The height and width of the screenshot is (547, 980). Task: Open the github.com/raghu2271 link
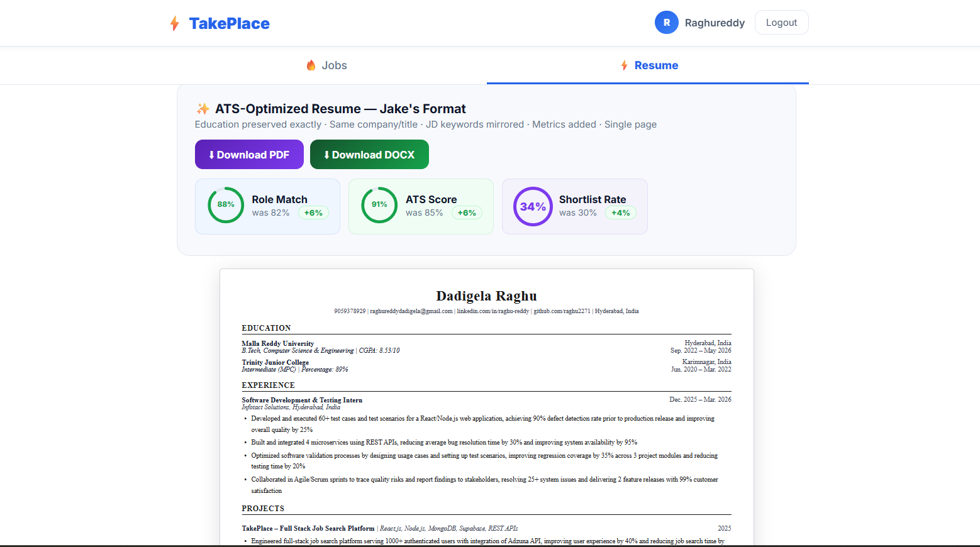(x=562, y=311)
